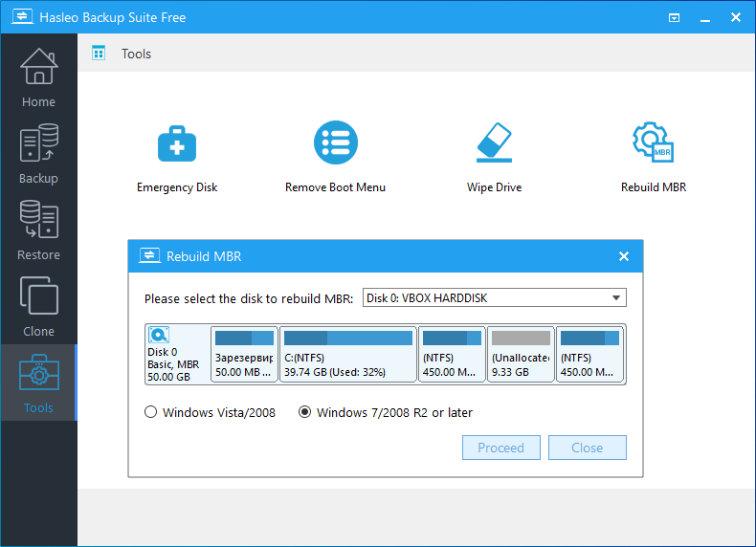
Task: Select the C:(NTFS) 39.74 GB partition
Action: 348,354
